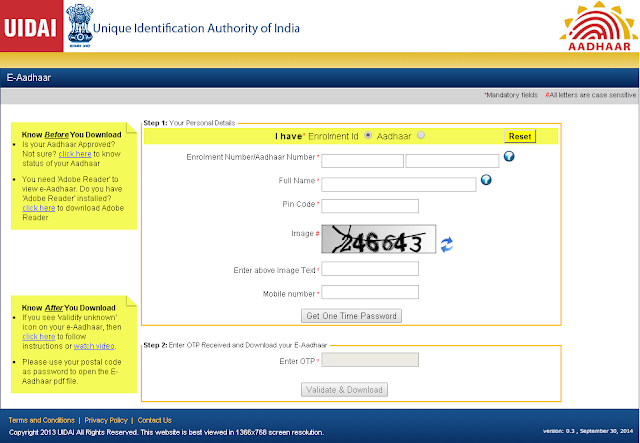The width and height of the screenshot is (640, 443).
Task: Open Terms and Conditions footer link
Action: tap(42, 420)
